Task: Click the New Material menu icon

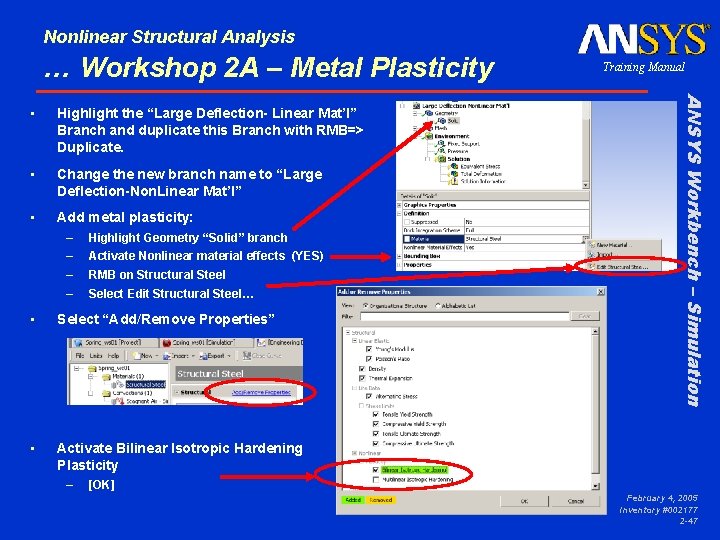Action: [593, 245]
